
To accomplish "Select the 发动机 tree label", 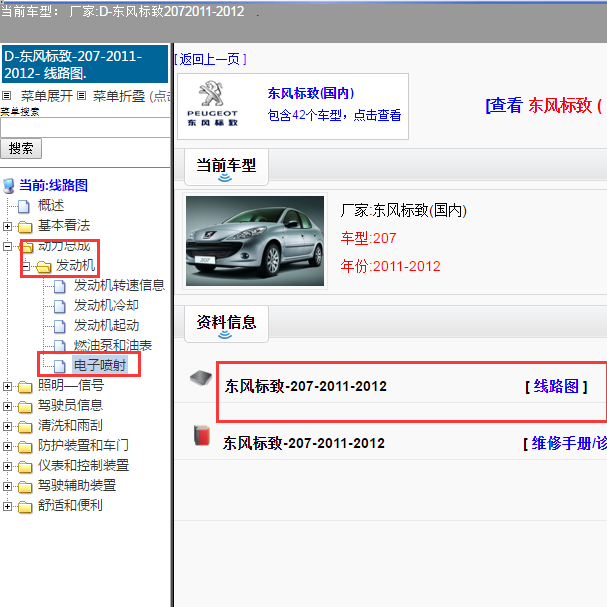I will (75, 266).
